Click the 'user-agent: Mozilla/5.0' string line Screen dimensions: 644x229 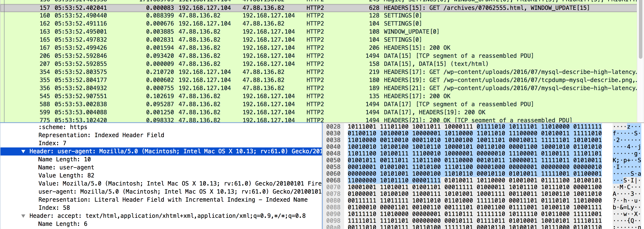pos(180,191)
